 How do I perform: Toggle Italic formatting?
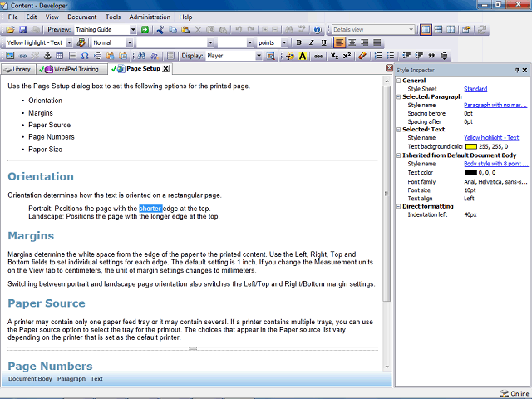pos(311,42)
